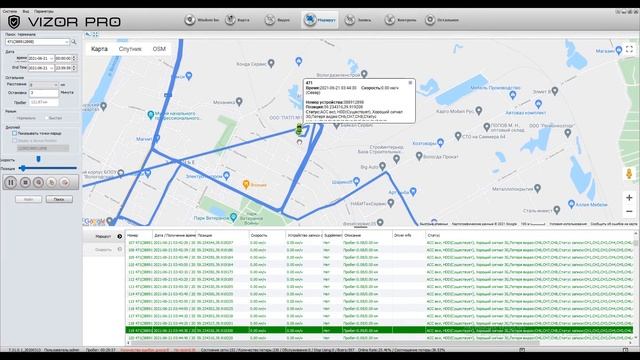Click the Вологда Прокат map pin

point(419,156)
